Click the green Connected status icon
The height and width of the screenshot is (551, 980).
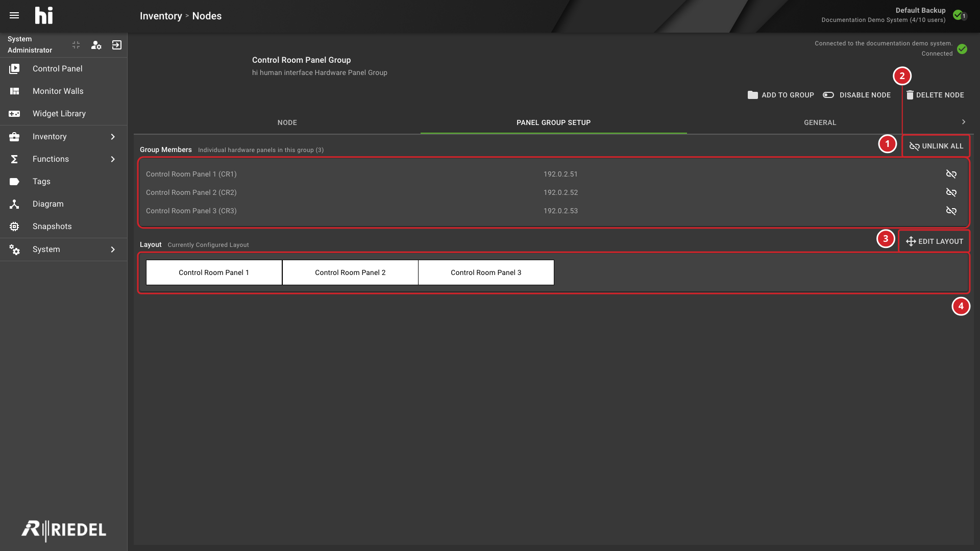(962, 49)
